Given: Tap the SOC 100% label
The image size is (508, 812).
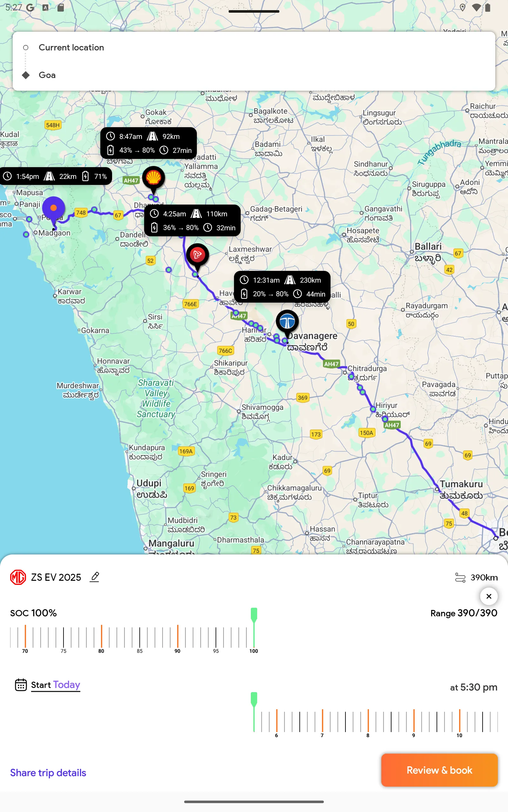Looking at the screenshot, I should [x=33, y=613].
